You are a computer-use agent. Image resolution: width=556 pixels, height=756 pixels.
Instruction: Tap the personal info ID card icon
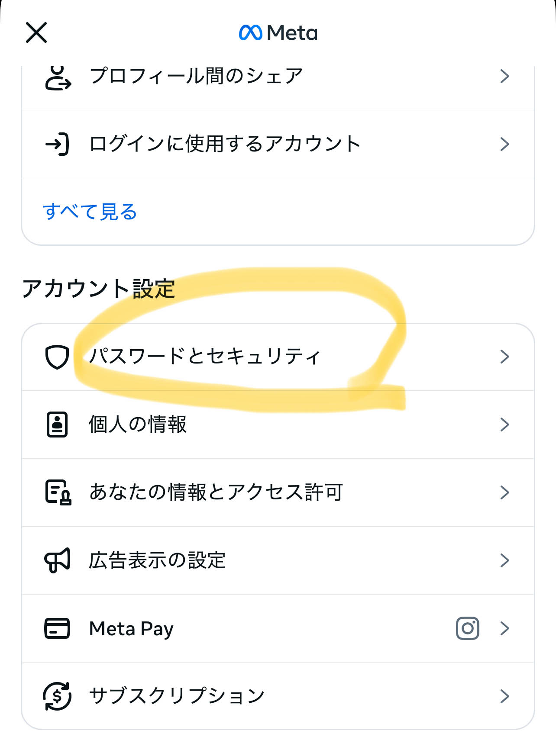pyautogui.click(x=57, y=425)
